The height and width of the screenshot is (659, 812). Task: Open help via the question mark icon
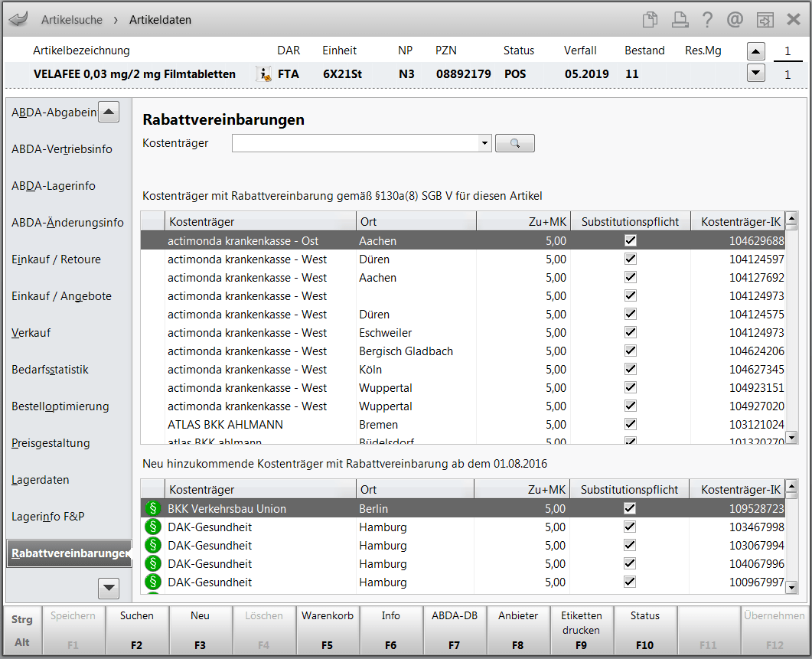coord(707,20)
